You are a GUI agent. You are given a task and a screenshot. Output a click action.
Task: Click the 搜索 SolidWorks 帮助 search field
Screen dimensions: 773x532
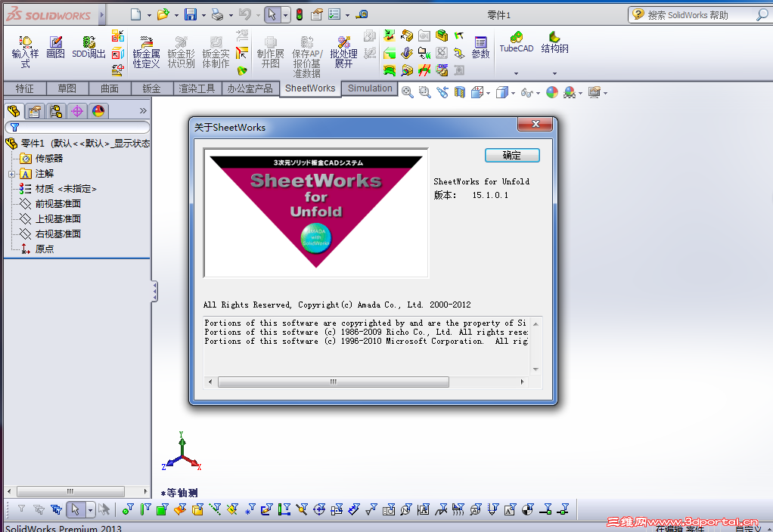coord(700,15)
